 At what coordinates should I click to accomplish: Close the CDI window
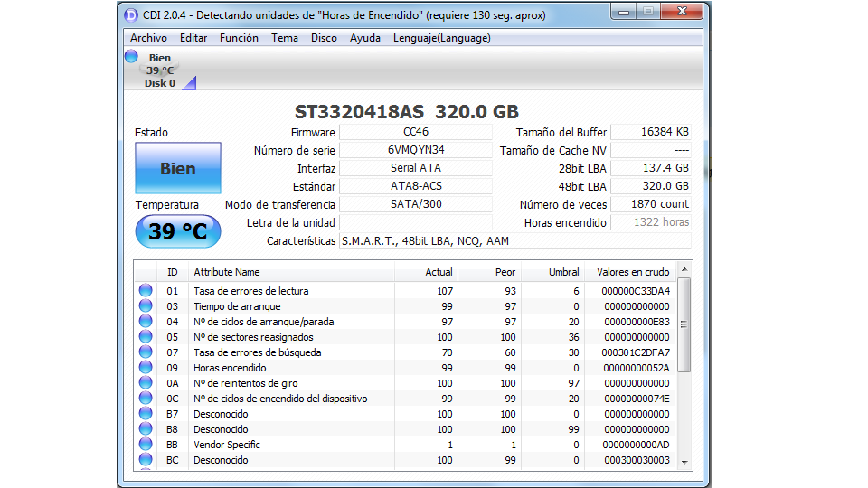[x=682, y=12]
